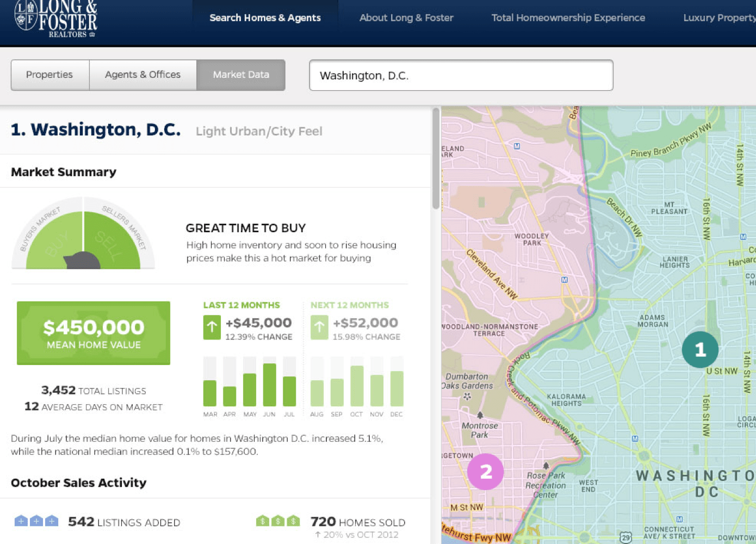The height and width of the screenshot is (544, 756).
Task: Click the West End map label
Action: pos(588,486)
